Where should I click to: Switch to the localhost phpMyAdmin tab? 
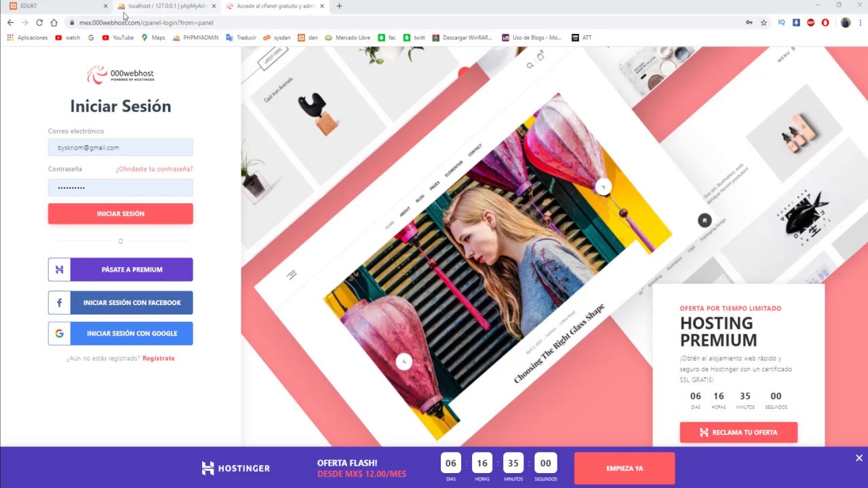click(x=167, y=6)
